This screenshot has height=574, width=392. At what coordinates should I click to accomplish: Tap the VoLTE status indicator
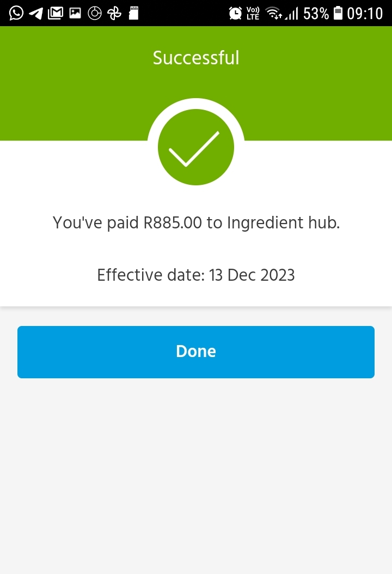coord(253,13)
